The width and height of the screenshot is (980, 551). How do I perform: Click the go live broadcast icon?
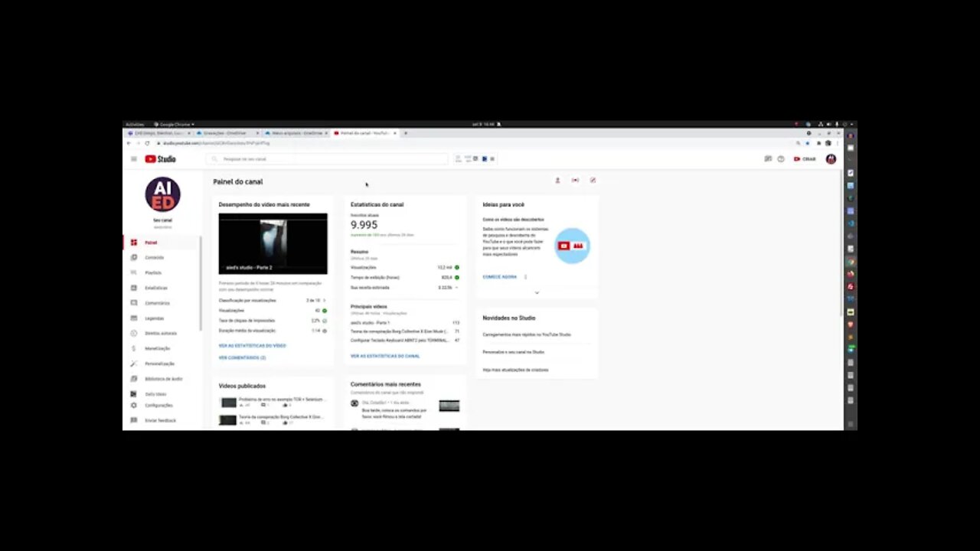point(575,181)
